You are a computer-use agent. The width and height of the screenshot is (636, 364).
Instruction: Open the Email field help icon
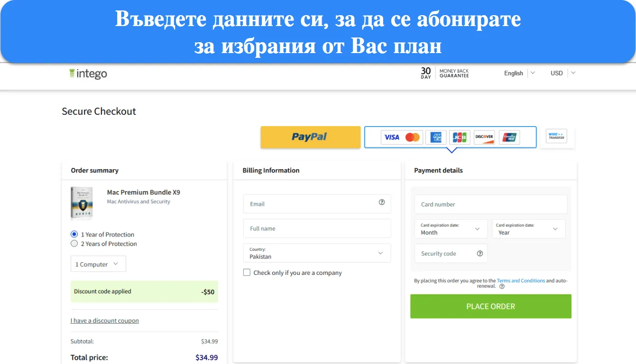pos(382,202)
